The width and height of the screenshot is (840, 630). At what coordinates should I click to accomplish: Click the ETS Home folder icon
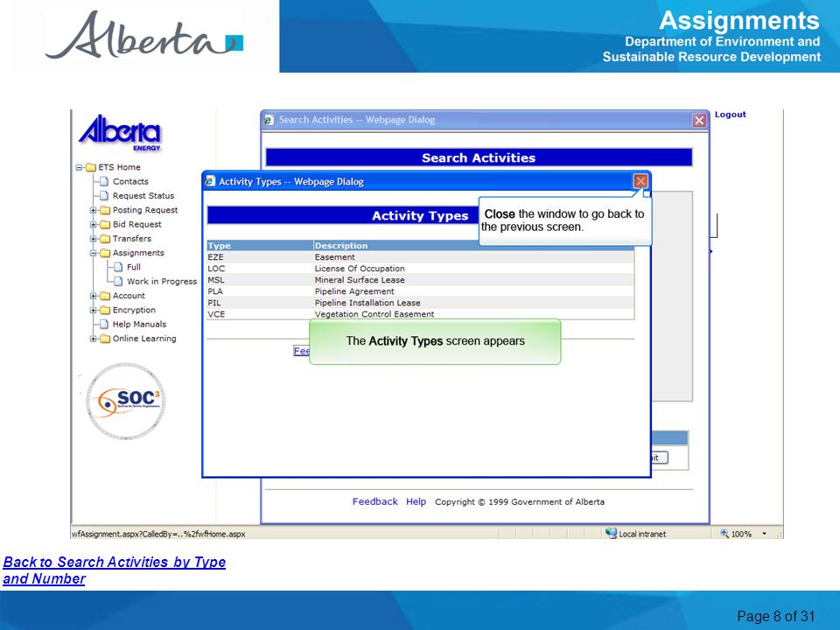pos(91,167)
